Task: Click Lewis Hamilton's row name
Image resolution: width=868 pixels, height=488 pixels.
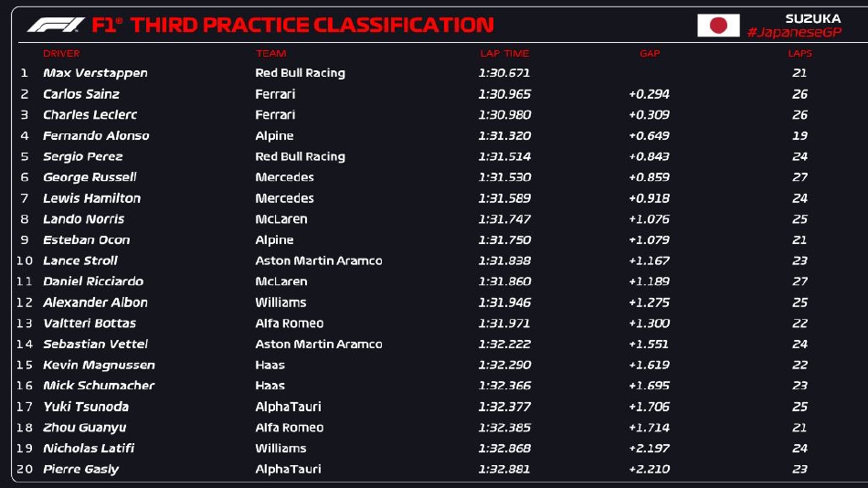Action: [x=91, y=198]
